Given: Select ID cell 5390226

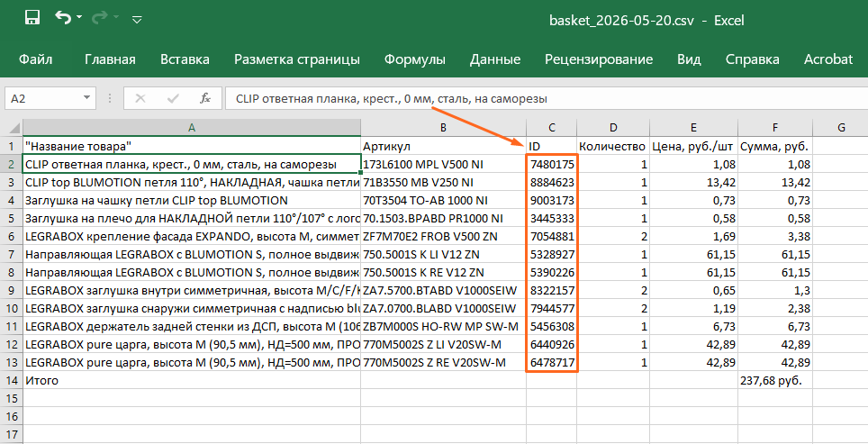Looking at the screenshot, I should 551,272.
